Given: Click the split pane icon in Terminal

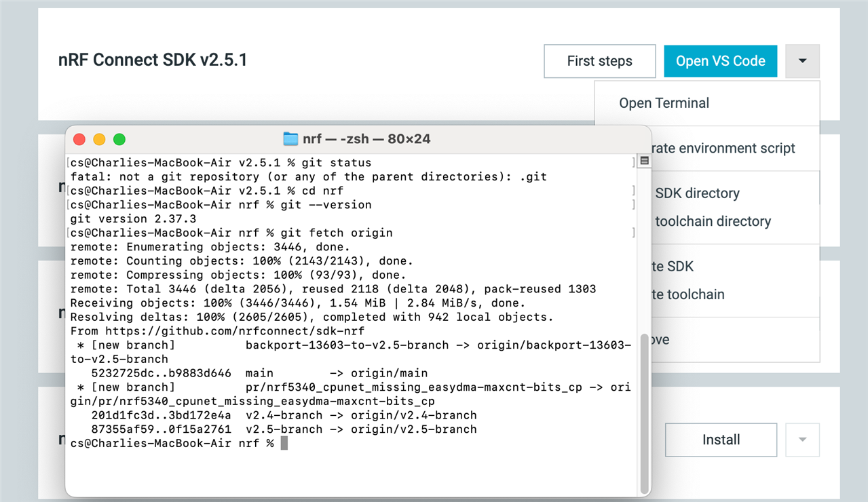Looking at the screenshot, I should point(645,161).
